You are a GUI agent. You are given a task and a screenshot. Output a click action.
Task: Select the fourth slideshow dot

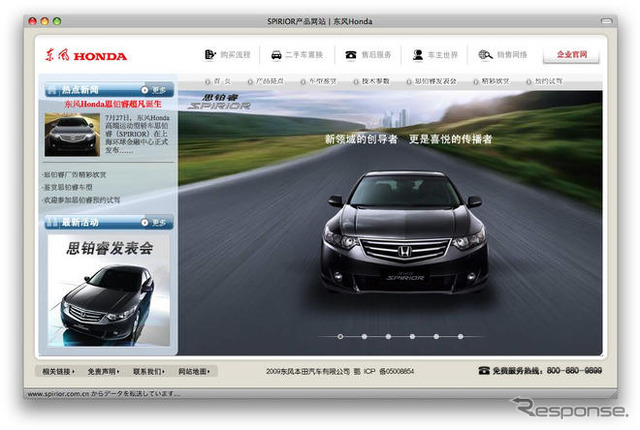tap(412, 337)
